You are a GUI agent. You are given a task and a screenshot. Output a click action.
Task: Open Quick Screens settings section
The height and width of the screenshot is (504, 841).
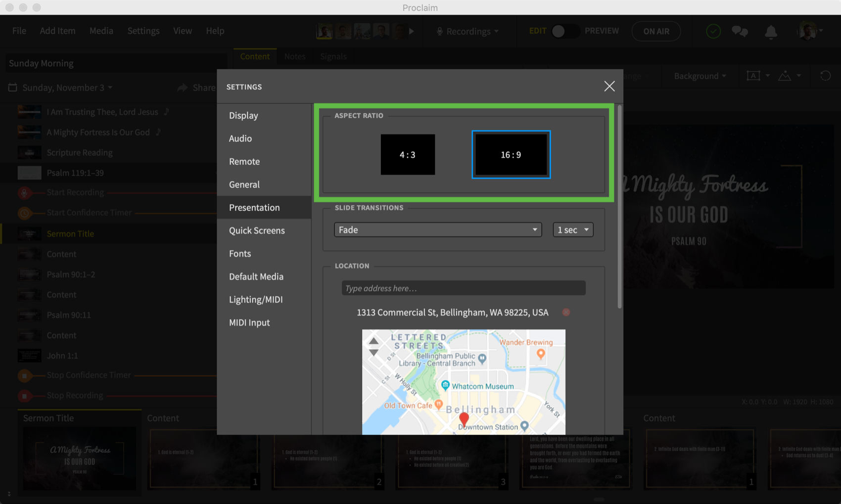264,230
